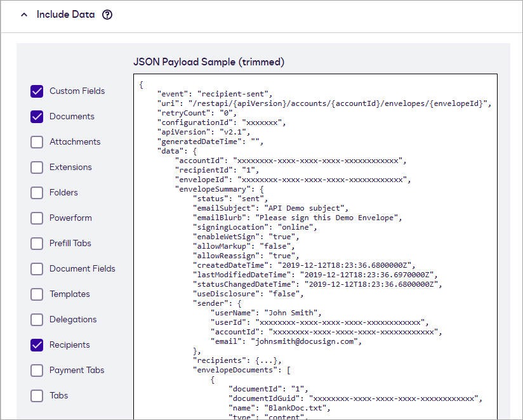Click the "userName": "John Smith" line
523x420 pixels.
pyautogui.click(x=266, y=313)
